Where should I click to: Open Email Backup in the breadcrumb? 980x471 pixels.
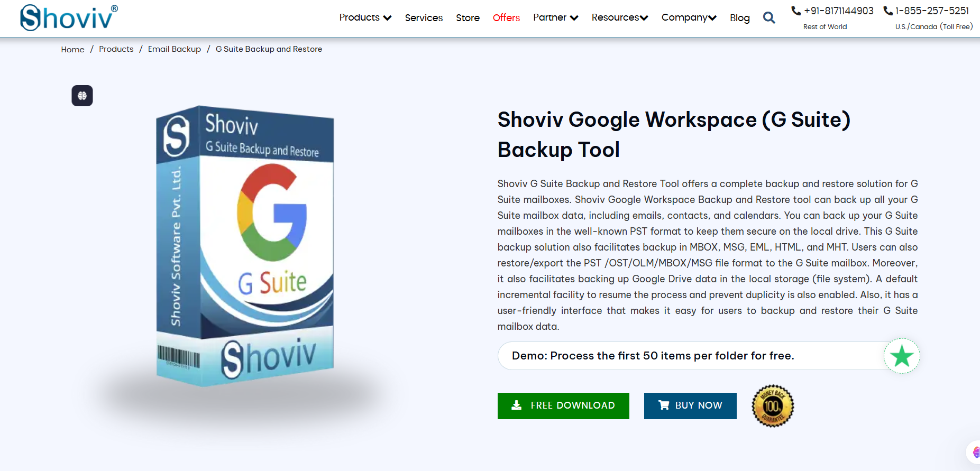click(x=175, y=49)
